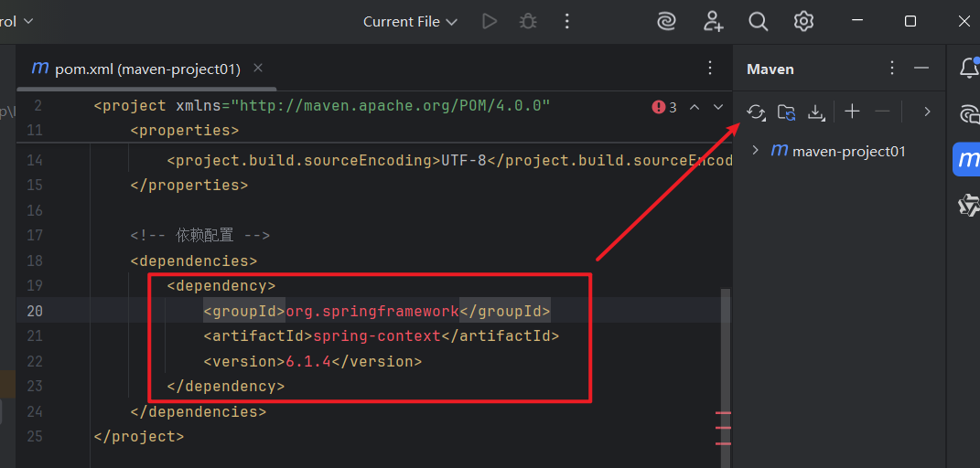The height and width of the screenshot is (468, 980).
Task: Add a Maven project with plus icon
Action: [x=852, y=112]
